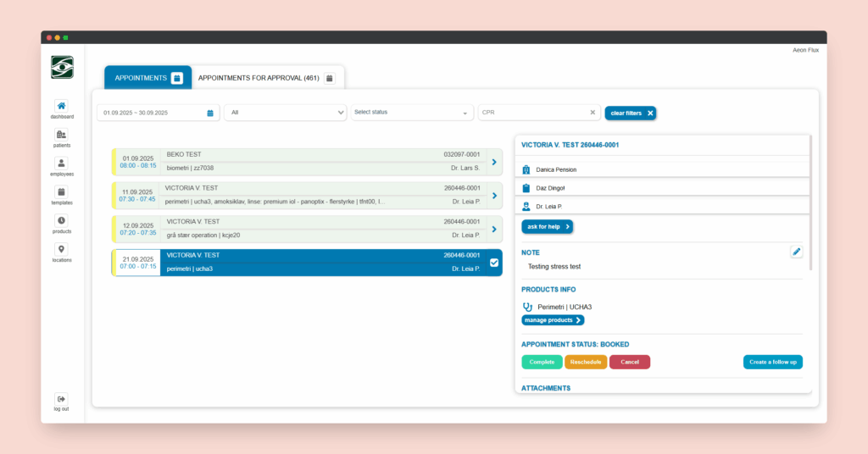Viewport: 868px width, 454px height.
Task: Toggle checkbox on selected 21.09.2025 appointment
Action: (494, 263)
